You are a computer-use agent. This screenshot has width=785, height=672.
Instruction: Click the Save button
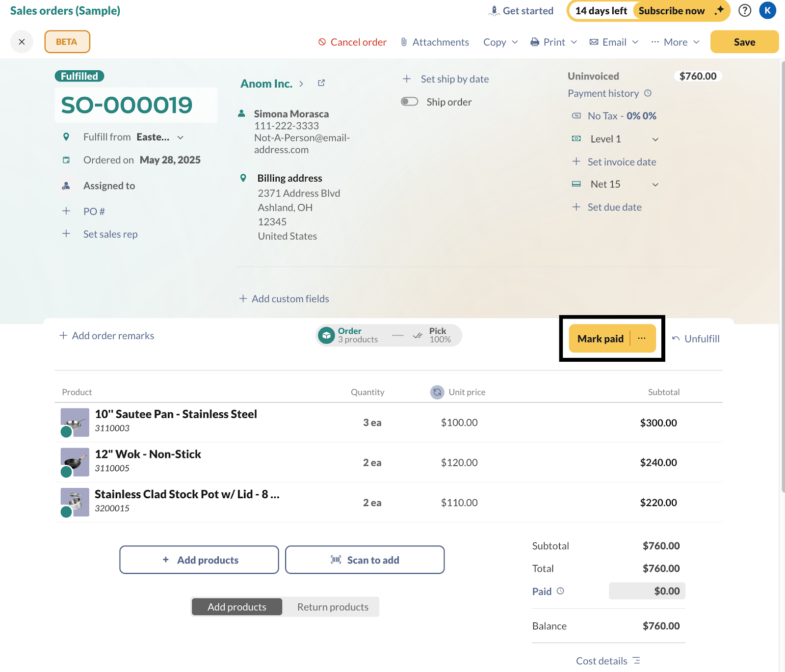(x=744, y=42)
